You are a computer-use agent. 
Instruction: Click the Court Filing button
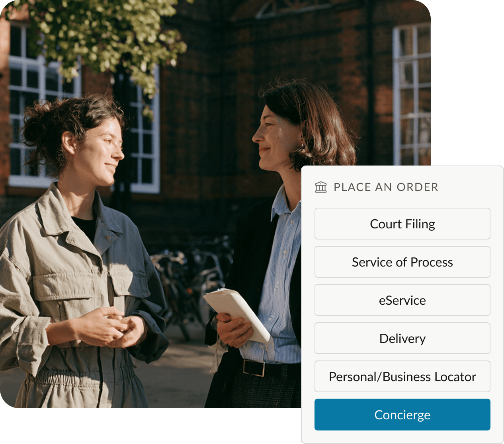point(402,224)
